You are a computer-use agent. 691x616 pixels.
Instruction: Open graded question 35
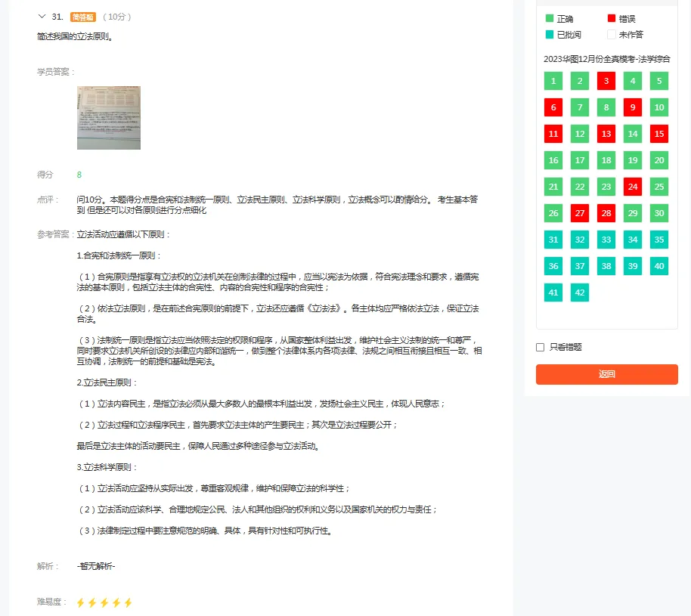[x=659, y=240]
